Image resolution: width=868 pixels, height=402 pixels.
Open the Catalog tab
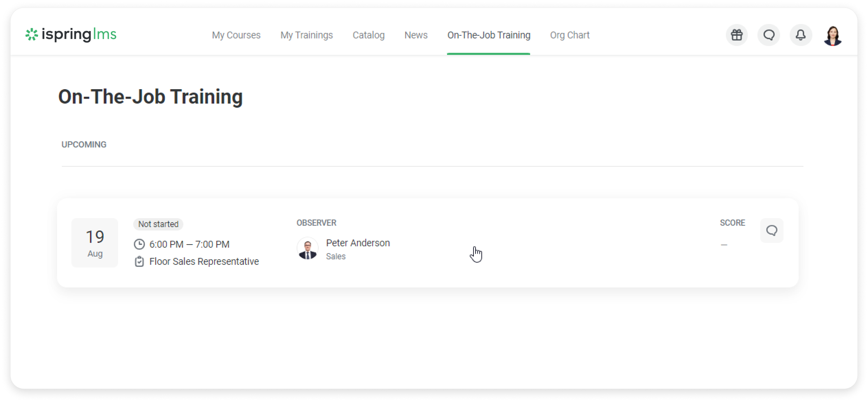coord(368,35)
